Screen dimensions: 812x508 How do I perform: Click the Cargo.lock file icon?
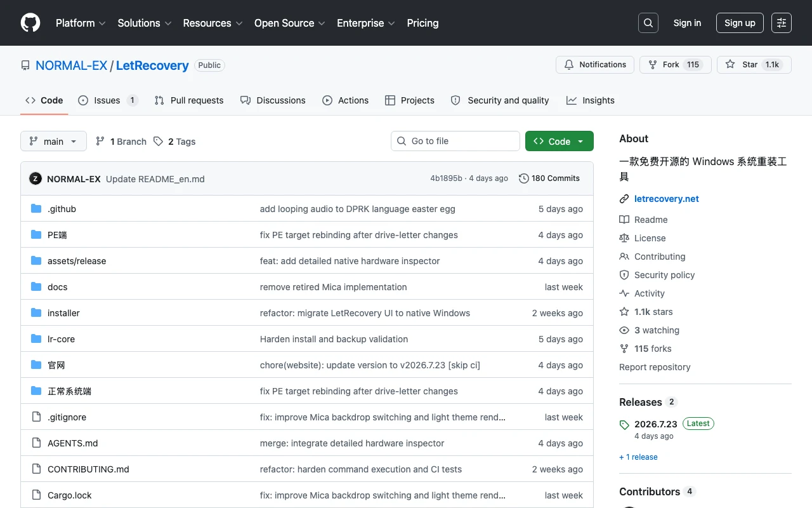pos(36,495)
